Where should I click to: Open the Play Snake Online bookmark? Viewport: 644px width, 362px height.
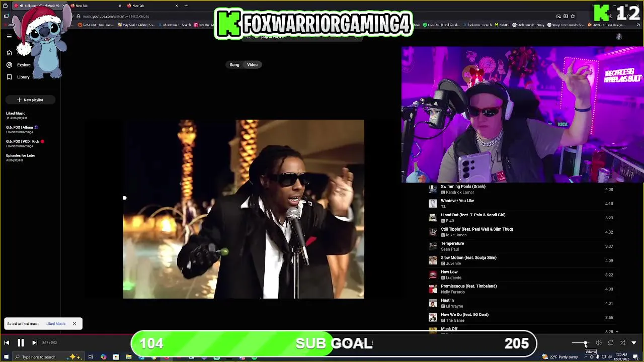(x=137, y=25)
